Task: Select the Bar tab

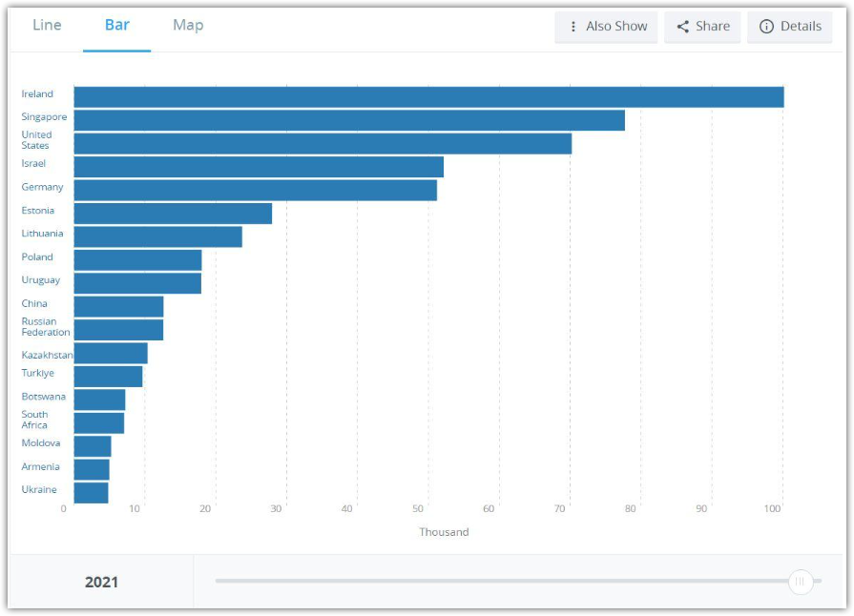Action: click(x=117, y=26)
